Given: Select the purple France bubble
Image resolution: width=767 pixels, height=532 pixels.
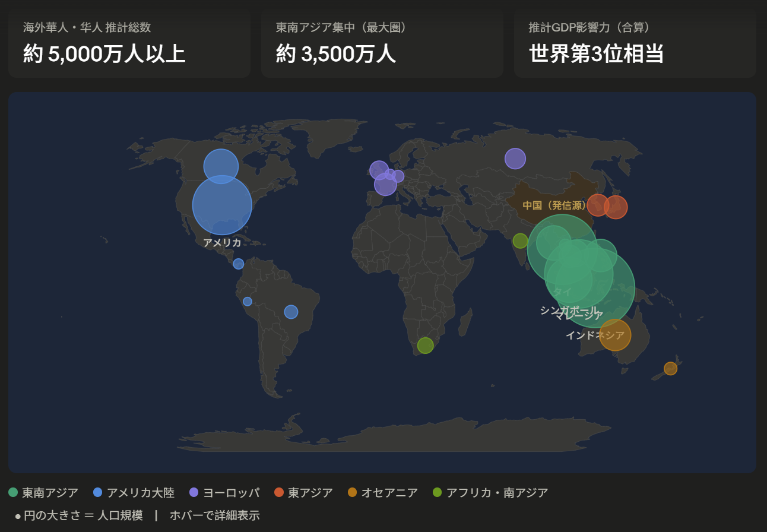Looking at the screenshot, I should [385, 184].
